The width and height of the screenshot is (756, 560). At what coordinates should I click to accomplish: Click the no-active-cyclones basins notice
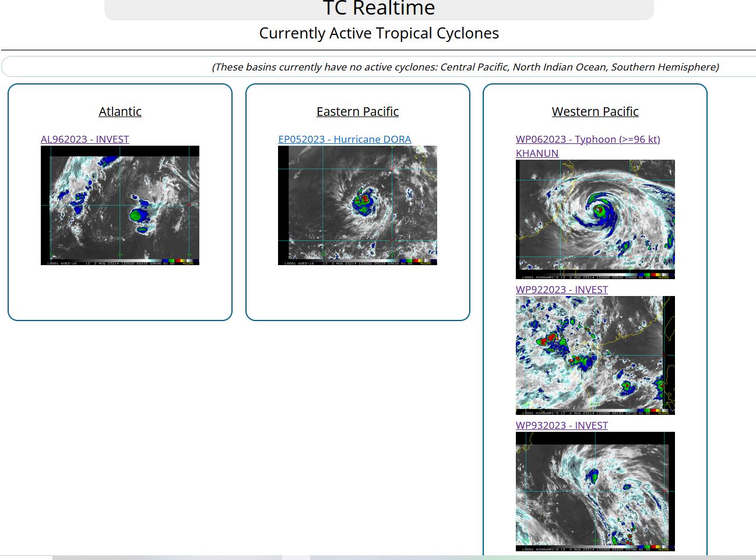click(x=465, y=67)
